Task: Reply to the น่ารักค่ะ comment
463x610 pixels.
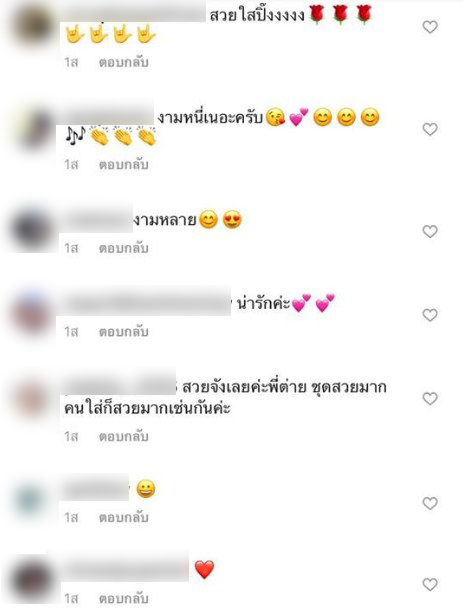Action: (x=123, y=331)
